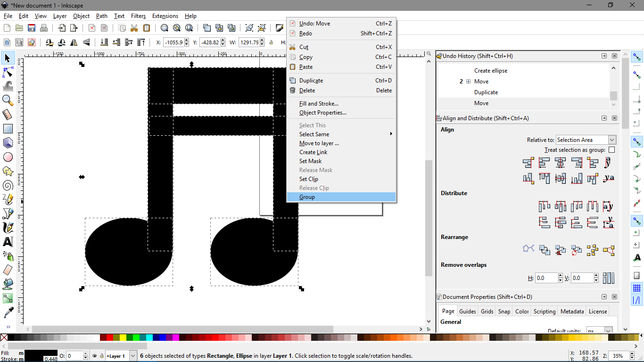Click the scissors Cut toolbar icon

pos(134,28)
